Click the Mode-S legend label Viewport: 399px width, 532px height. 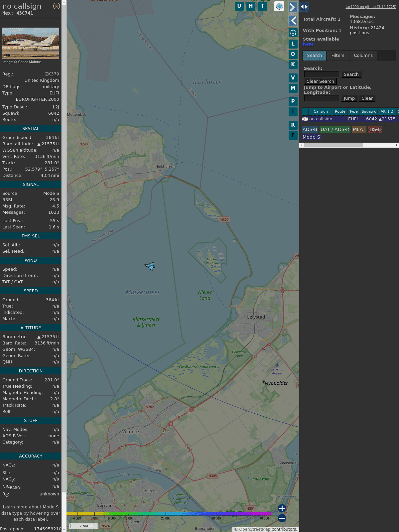(311, 137)
